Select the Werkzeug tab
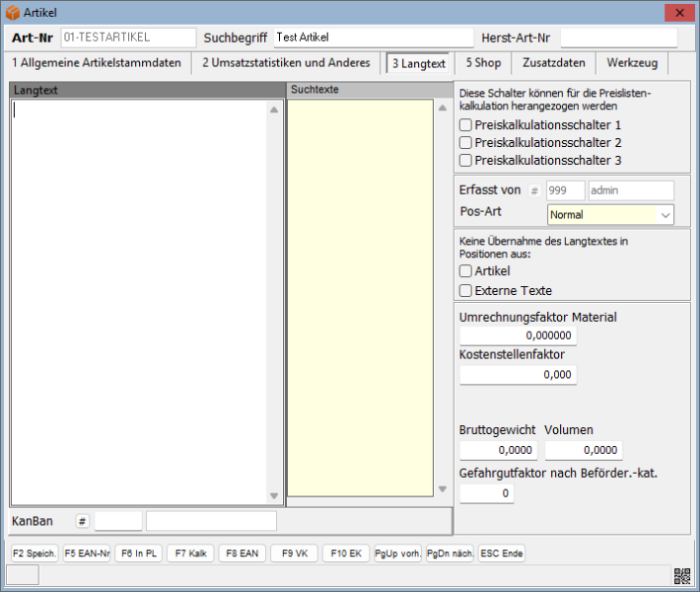The height and width of the screenshot is (592, 700). (x=633, y=63)
